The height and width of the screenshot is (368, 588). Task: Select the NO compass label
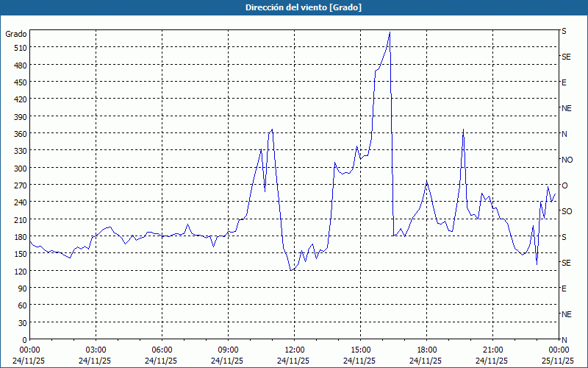[567, 160]
